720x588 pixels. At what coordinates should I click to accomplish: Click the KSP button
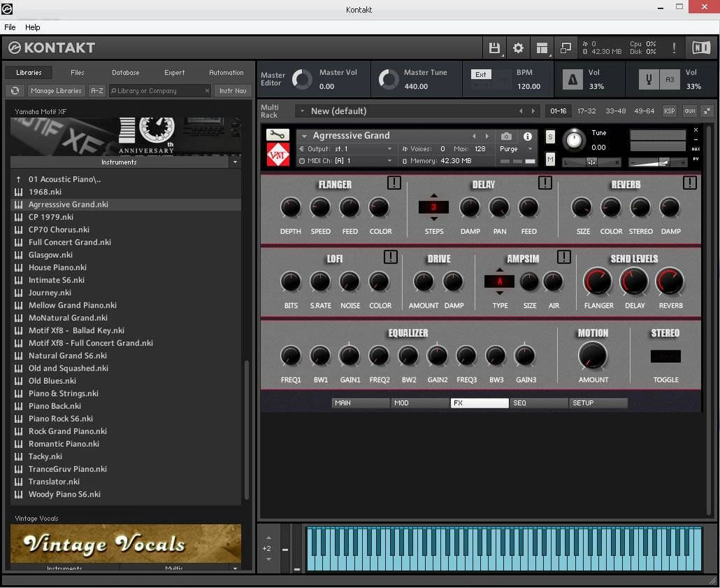tap(670, 110)
